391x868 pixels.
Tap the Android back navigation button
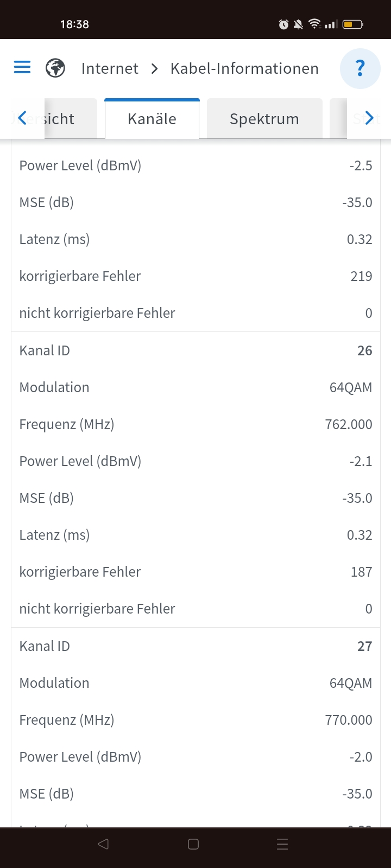pos(103,844)
